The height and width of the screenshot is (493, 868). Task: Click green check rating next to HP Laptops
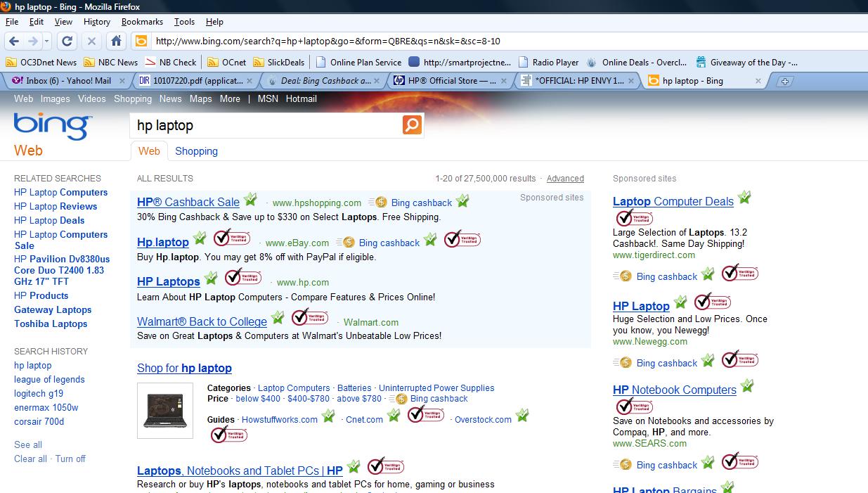(211, 278)
